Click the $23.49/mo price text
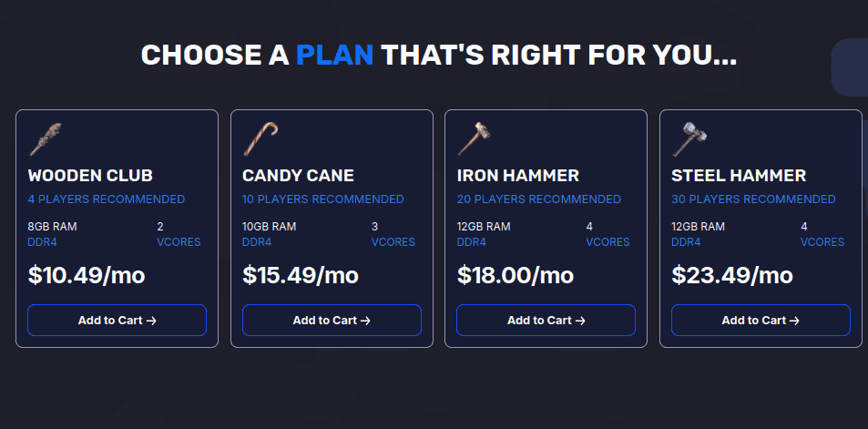Screen dimensions: 868x429 click(x=732, y=275)
